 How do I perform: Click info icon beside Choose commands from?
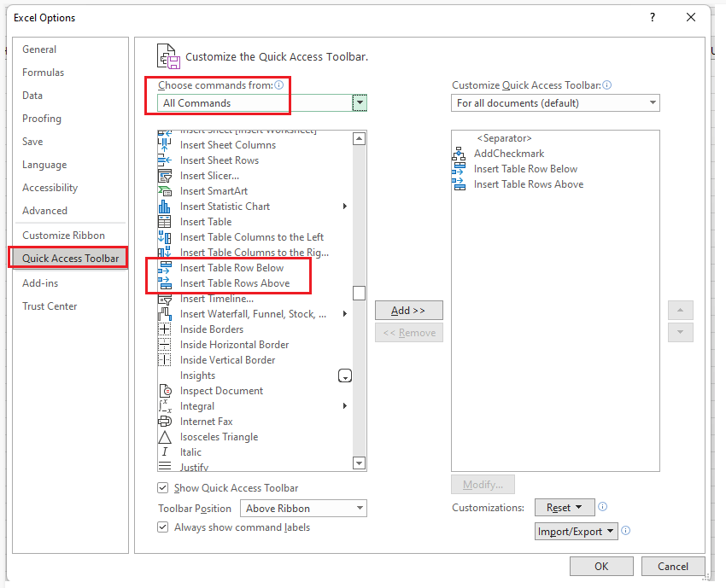pyautogui.click(x=278, y=84)
